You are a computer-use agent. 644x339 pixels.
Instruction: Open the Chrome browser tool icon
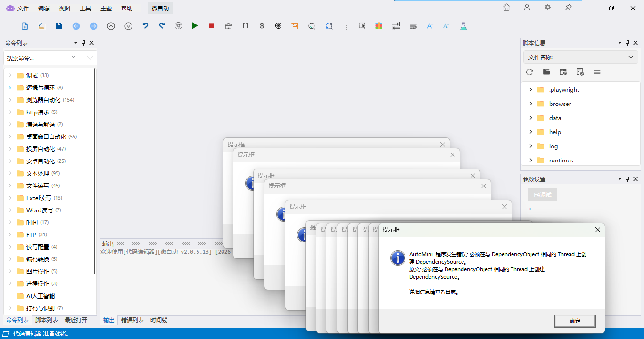[x=178, y=26]
